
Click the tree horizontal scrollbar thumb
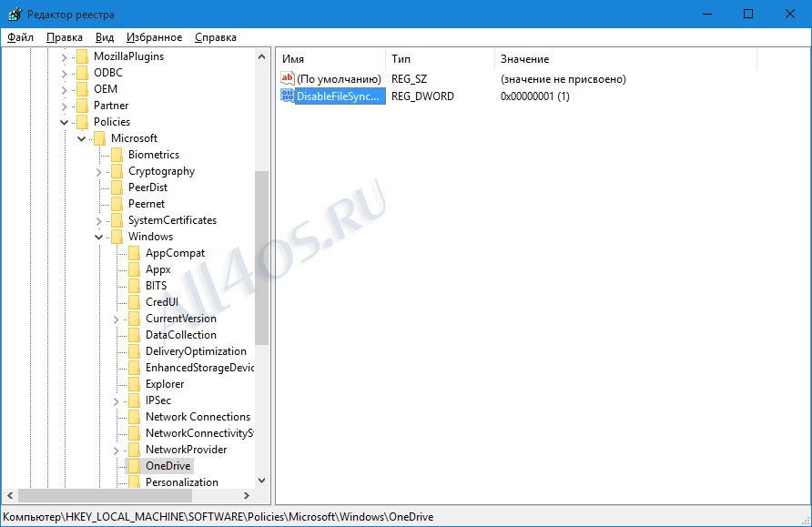point(105,495)
